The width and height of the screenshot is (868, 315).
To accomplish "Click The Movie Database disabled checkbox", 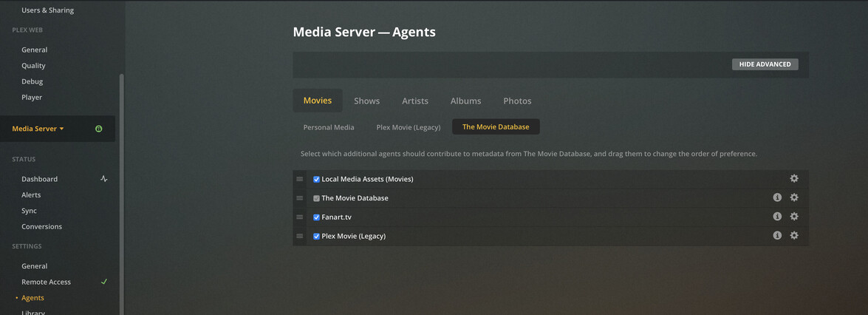I will pyautogui.click(x=317, y=198).
